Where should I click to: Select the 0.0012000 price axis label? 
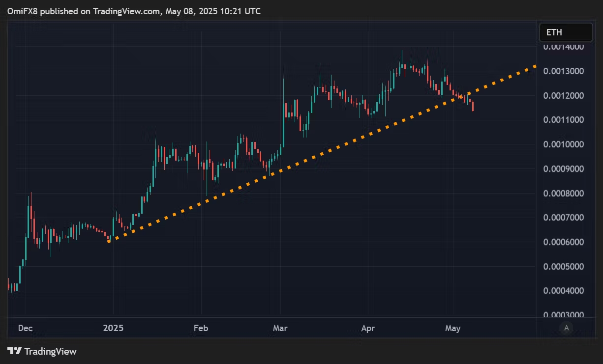click(563, 95)
